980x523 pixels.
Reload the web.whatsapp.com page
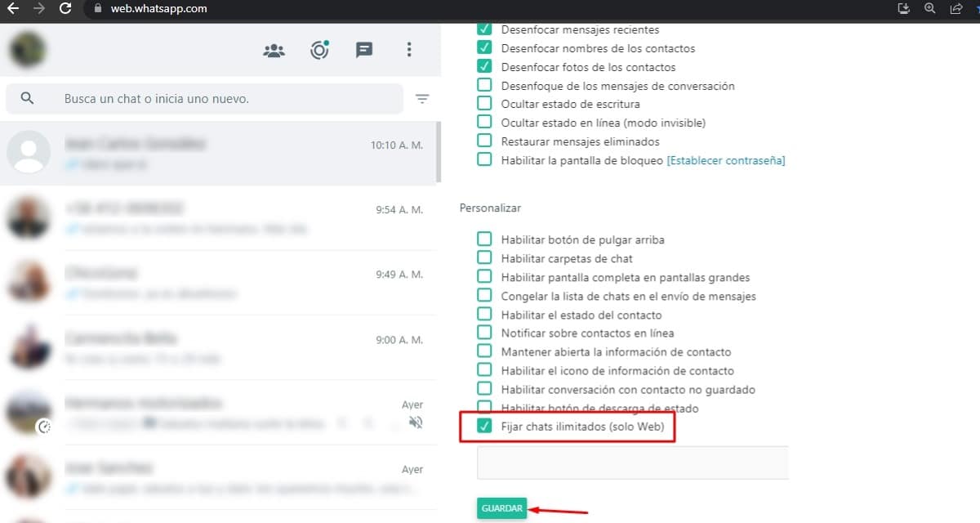pyautogui.click(x=65, y=9)
